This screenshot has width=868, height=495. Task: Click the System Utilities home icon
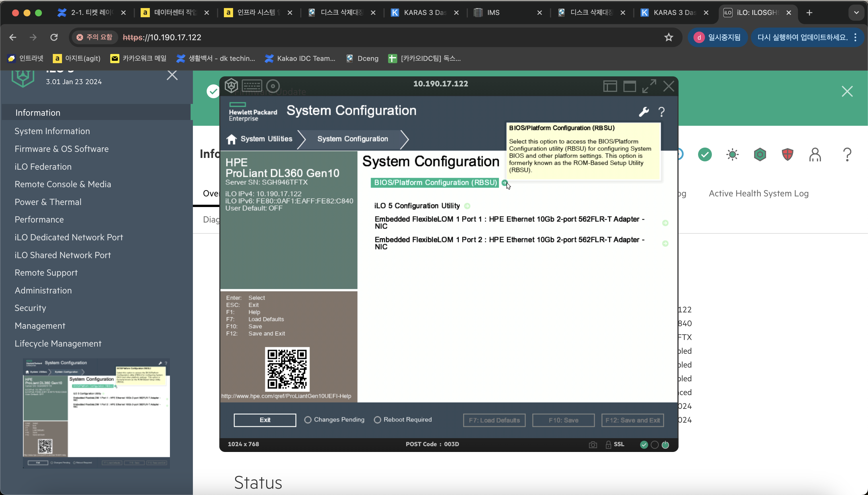(x=231, y=139)
